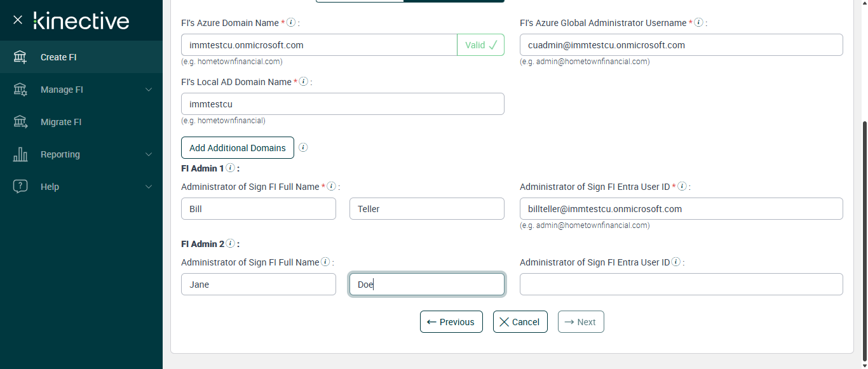Click info icon beside Azure Domain Name
This screenshot has height=369, width=868.
(x=291, y=22)
